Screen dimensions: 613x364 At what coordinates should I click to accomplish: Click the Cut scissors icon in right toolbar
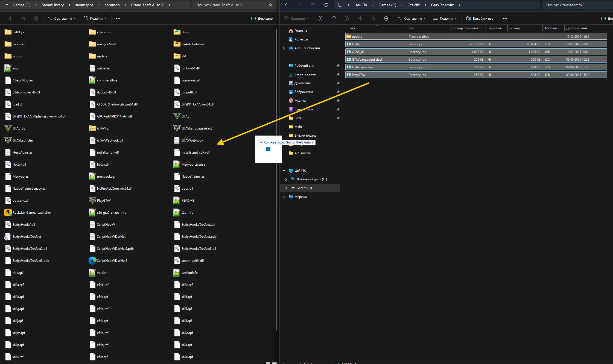coord(320,18)
